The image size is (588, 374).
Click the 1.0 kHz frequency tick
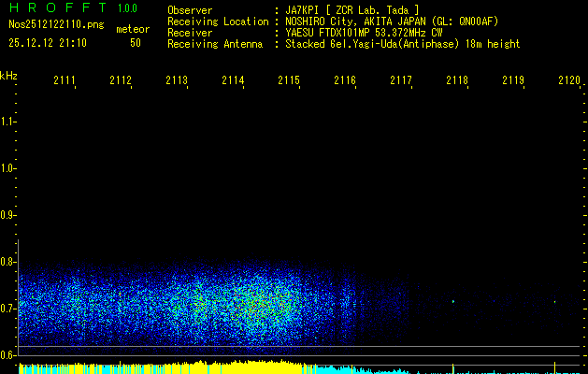pos(8,168)
